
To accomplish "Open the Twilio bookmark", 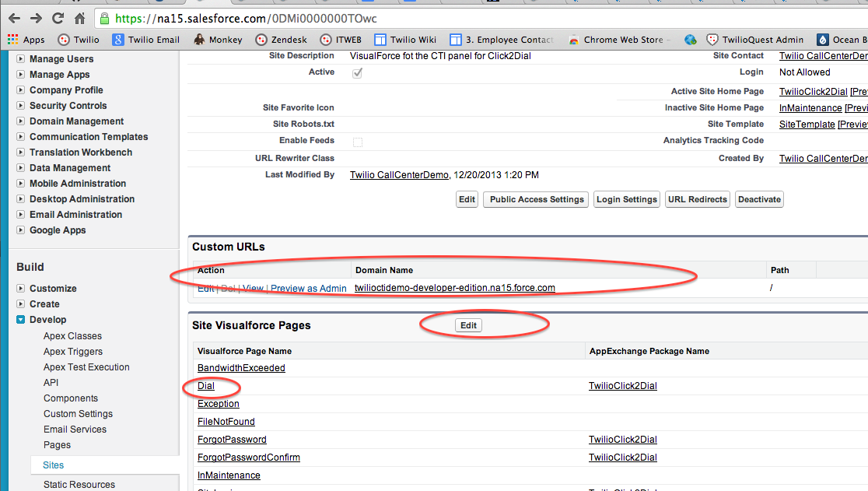I will tap(79, 40).
